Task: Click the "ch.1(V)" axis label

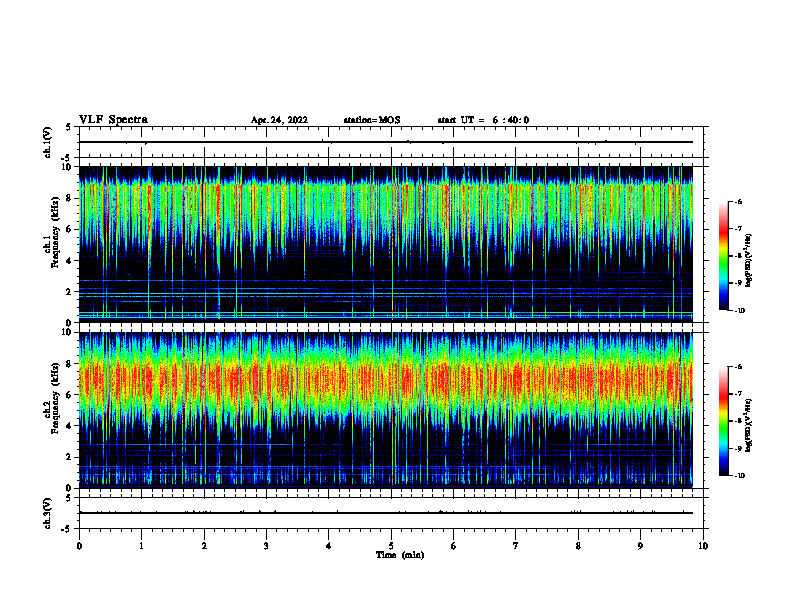Action: coord(48,142)
